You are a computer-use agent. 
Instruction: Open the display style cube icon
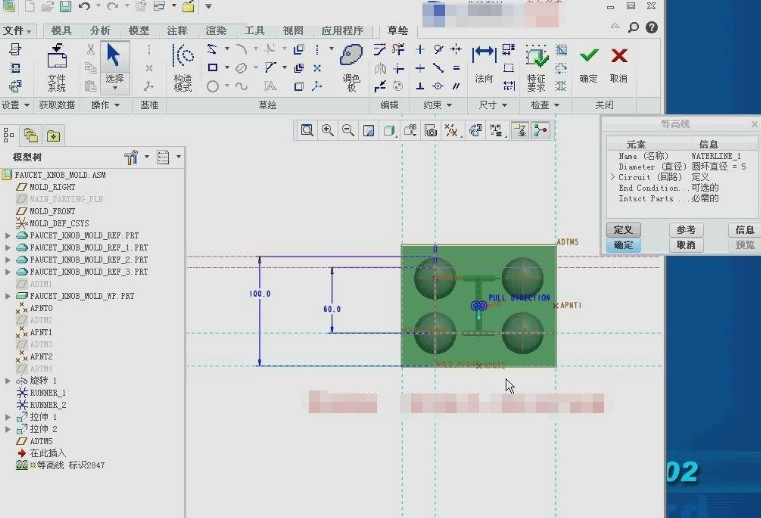pyautogui.click(x=389, y=130)
